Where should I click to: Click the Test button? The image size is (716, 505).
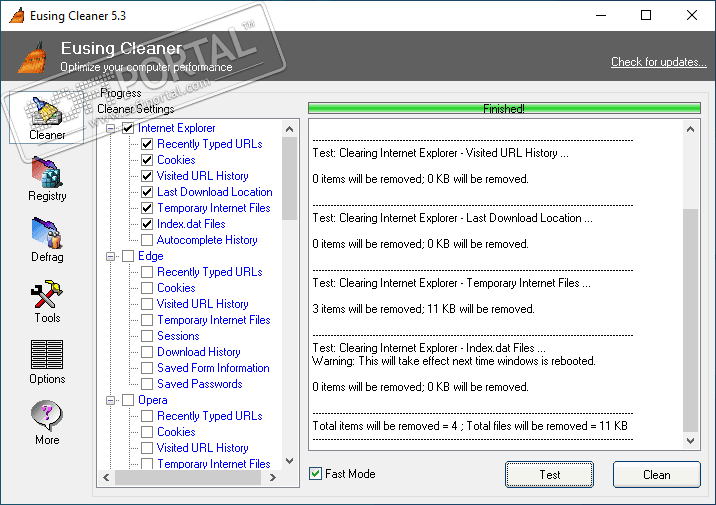[x=549, y=474]
